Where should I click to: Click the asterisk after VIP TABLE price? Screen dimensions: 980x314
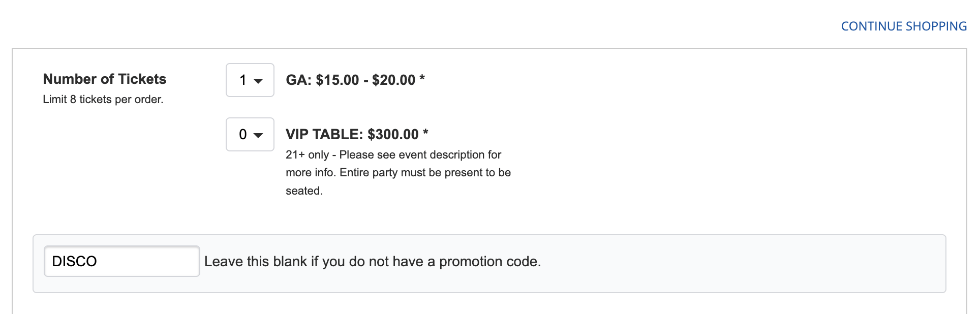pos(425,133)
